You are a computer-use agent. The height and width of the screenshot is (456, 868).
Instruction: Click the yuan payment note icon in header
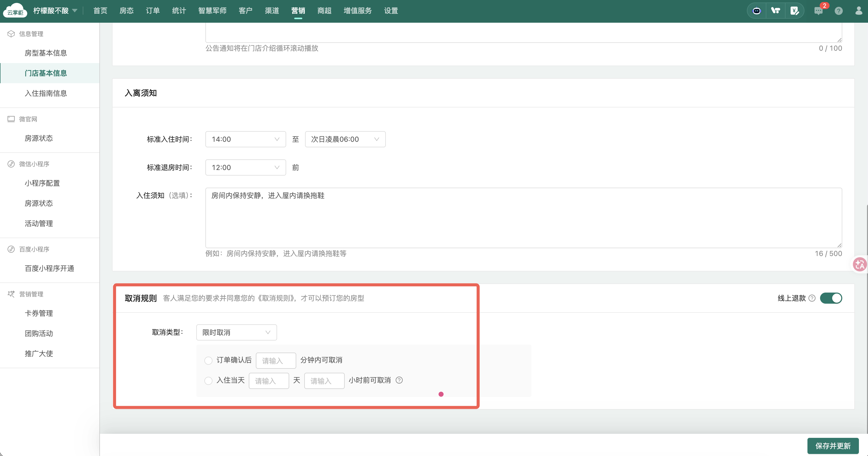point(795,11)
